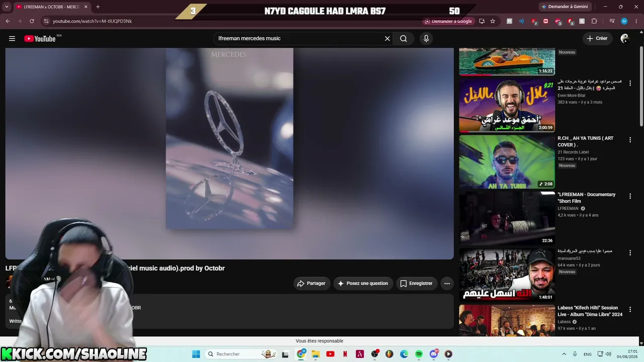Open options for the Labess Kifech Hilti video

[630, 309]
